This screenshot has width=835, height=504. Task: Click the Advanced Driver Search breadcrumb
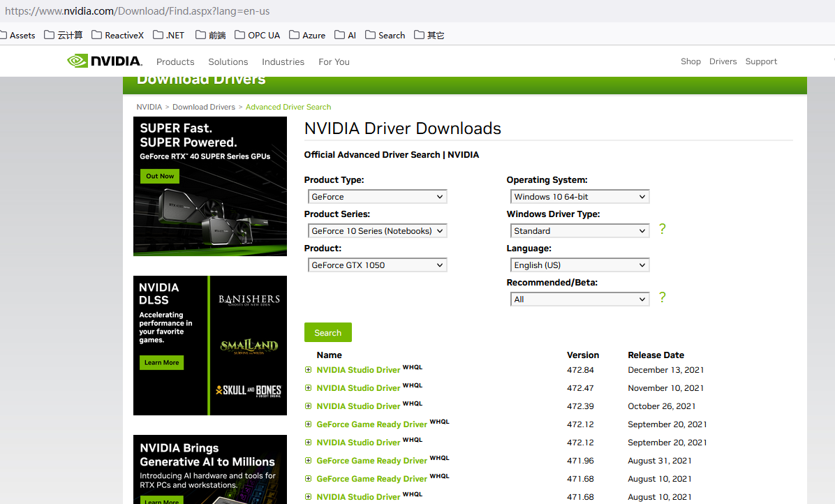tap(288, 107)
